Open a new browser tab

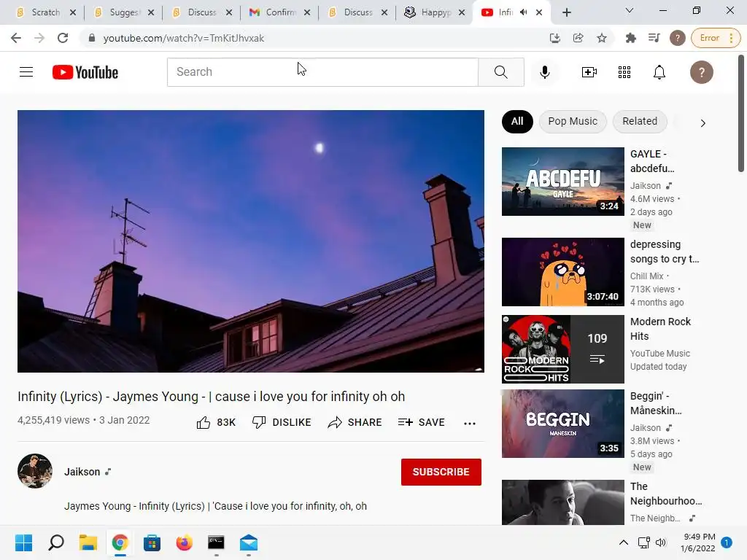click(566, 13)
